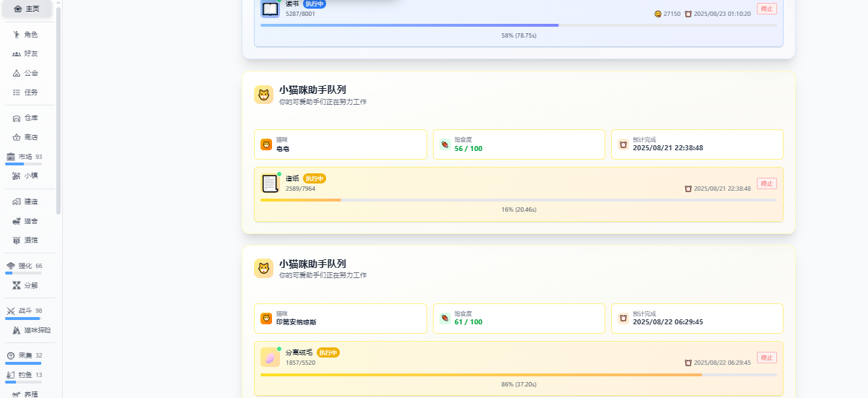Open the 任务 tasks list

(x=27, y=92)
